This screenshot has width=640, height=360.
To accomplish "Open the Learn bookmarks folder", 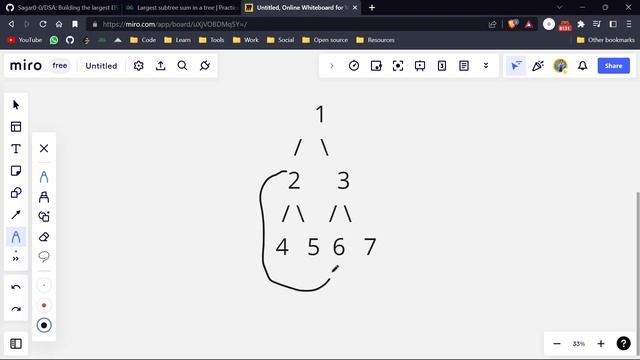I will [x=178, y=40].
